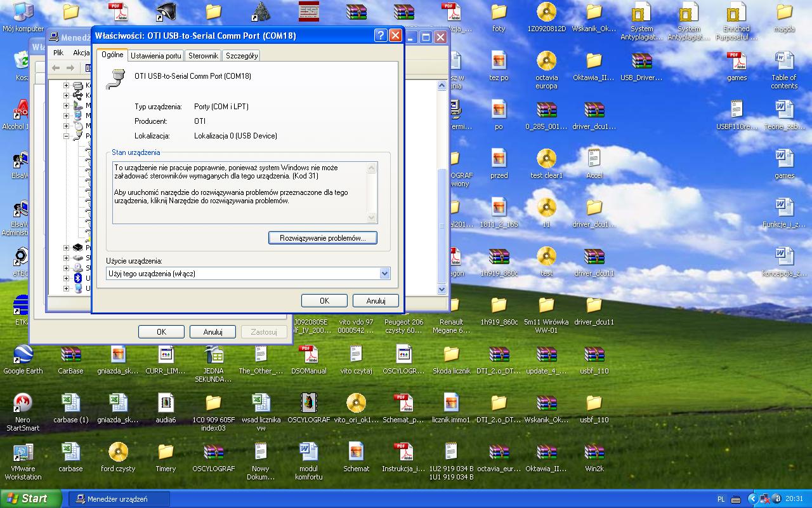Open the Mój komputer desktop icon
Image resolution: width=812 pixels, height=508 pixels.
coord(23,17)
